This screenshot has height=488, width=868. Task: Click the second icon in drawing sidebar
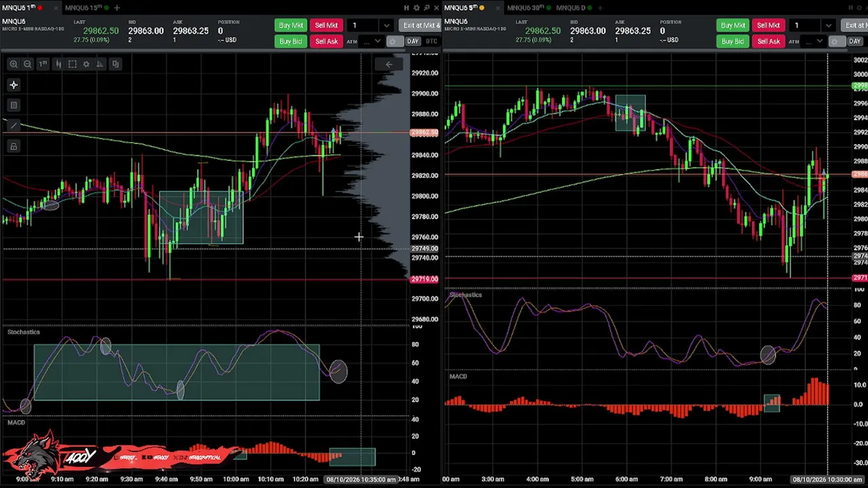(x=14, y=105)
